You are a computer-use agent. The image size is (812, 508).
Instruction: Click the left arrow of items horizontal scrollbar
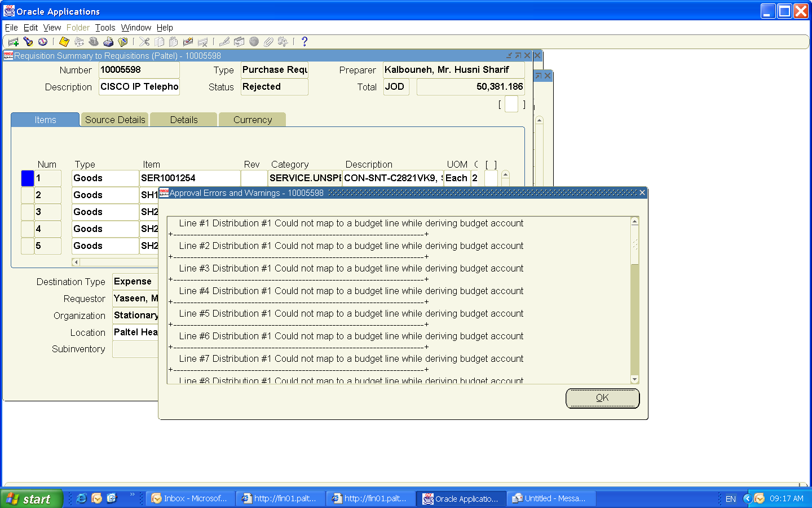[76, 262]
